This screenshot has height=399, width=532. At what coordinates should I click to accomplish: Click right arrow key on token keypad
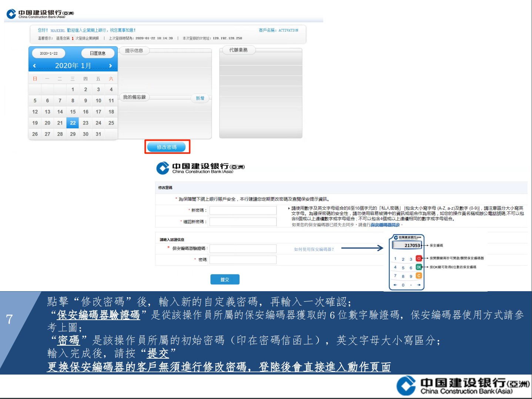coord(419,285)
